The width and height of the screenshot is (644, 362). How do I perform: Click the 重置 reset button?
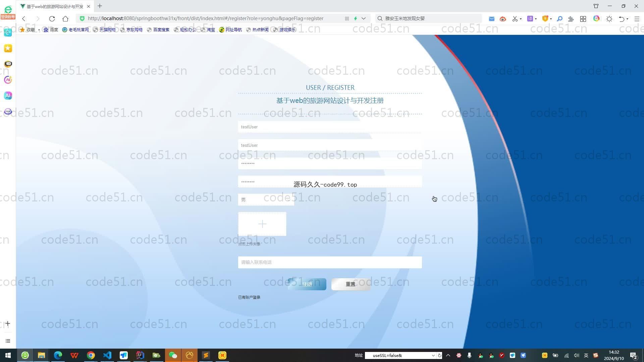click(351, 284)
